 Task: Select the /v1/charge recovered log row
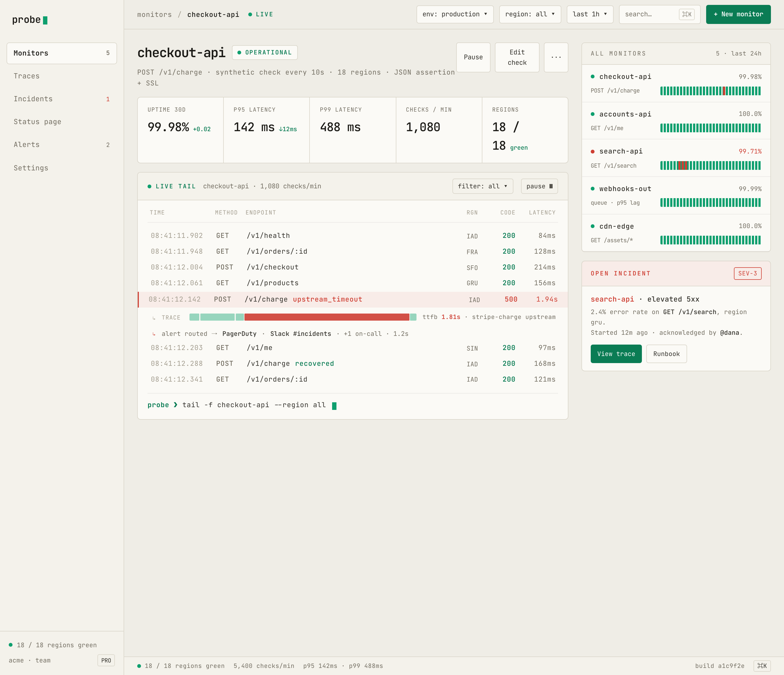[x=353, y=364]
